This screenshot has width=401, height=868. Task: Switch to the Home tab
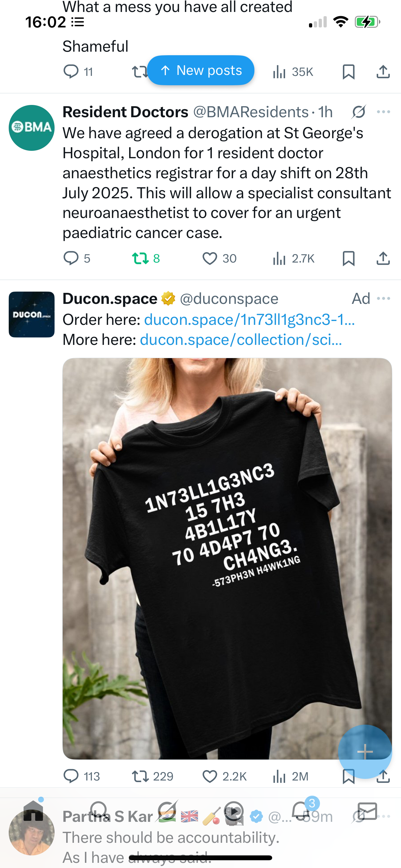pos(33,811)
